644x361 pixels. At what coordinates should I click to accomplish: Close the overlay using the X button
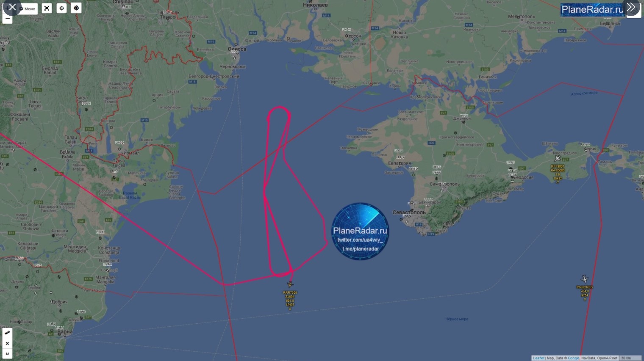[x=12, y=7]
